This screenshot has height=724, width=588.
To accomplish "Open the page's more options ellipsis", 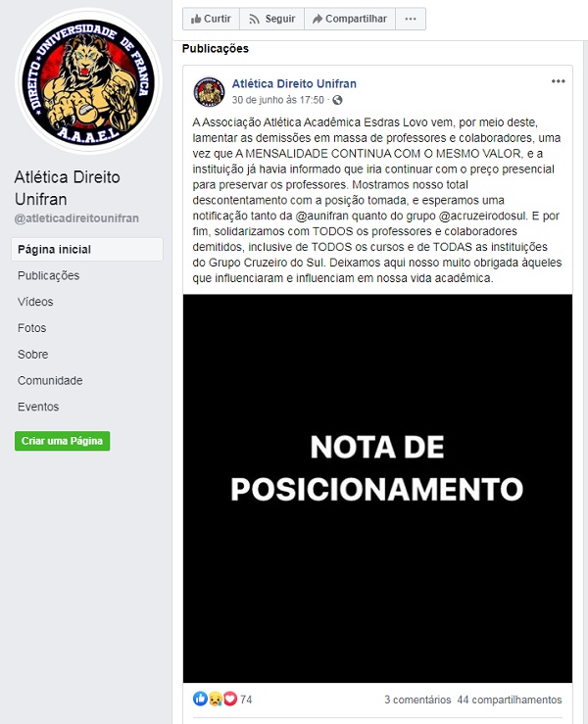I will 411,19.
